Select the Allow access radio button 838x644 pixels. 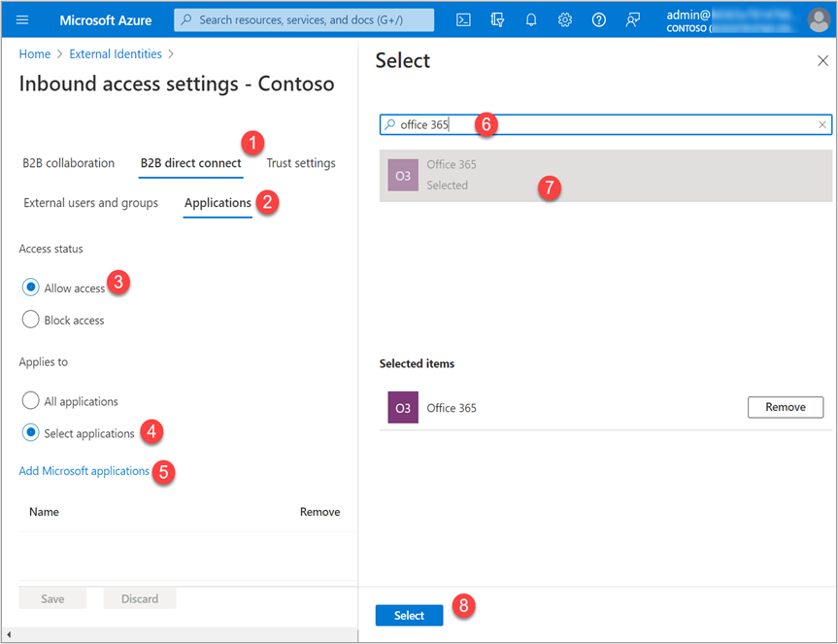click(x=30, y=288)
